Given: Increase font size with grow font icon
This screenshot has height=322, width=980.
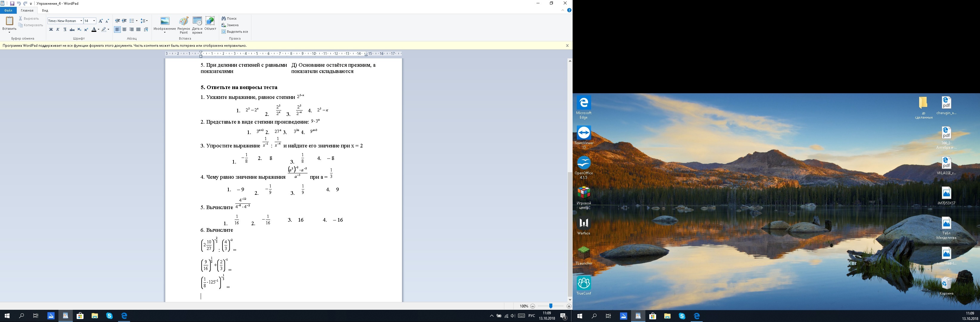Looking at the screenshot, I should pyautogui.click(x=101, y=21).
